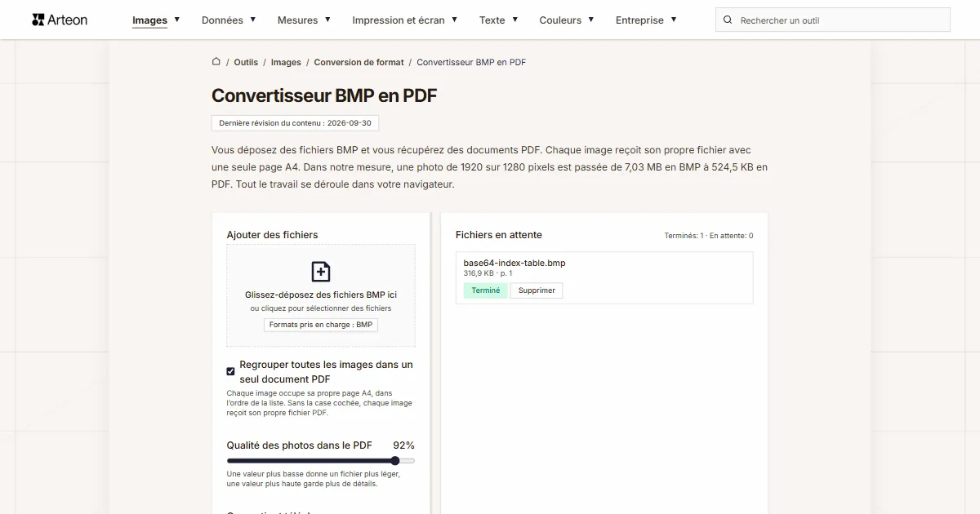Expand the Mesures dropdown arrow
Screen dimensions: 980x514
point(328,20)
